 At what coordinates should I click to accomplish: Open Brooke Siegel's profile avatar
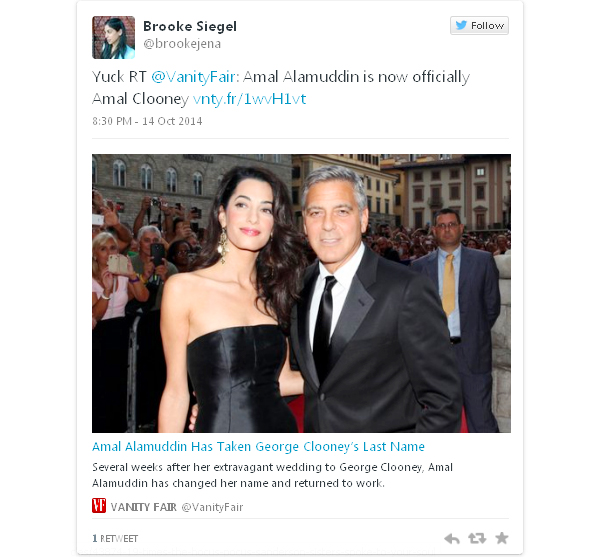[113, 37]
